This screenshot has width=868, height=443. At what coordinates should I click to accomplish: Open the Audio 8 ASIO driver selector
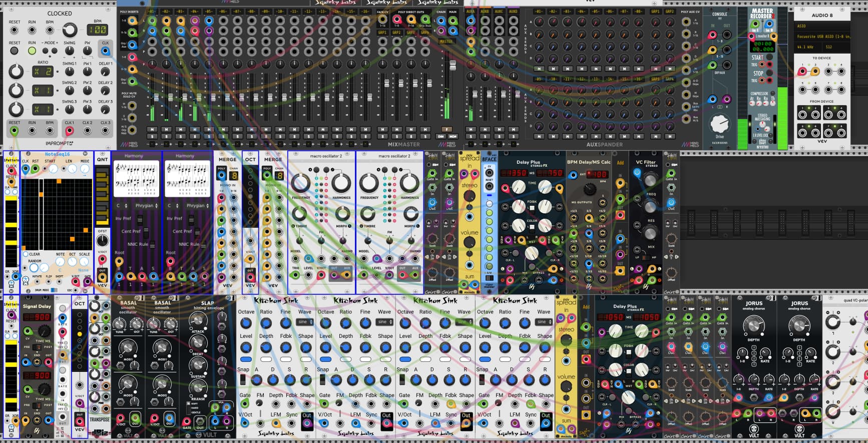tap(822, 26)
